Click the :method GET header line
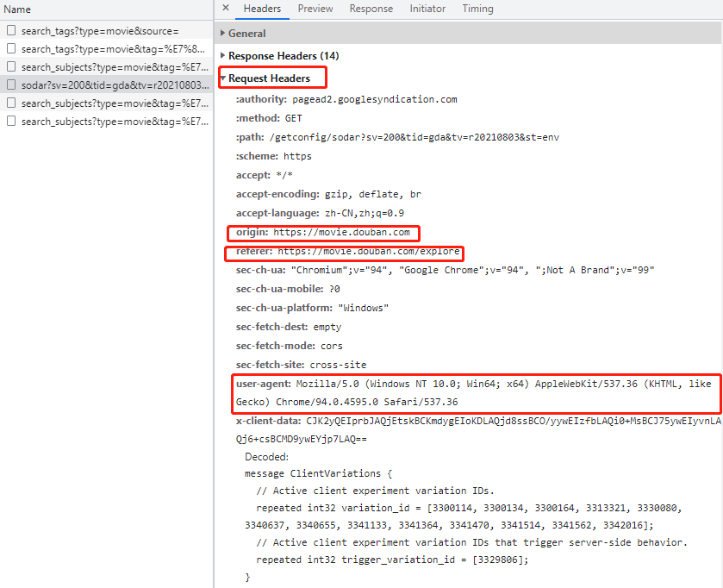The width and height of the screenshot is (723, 588). click(x=269, y=118)
